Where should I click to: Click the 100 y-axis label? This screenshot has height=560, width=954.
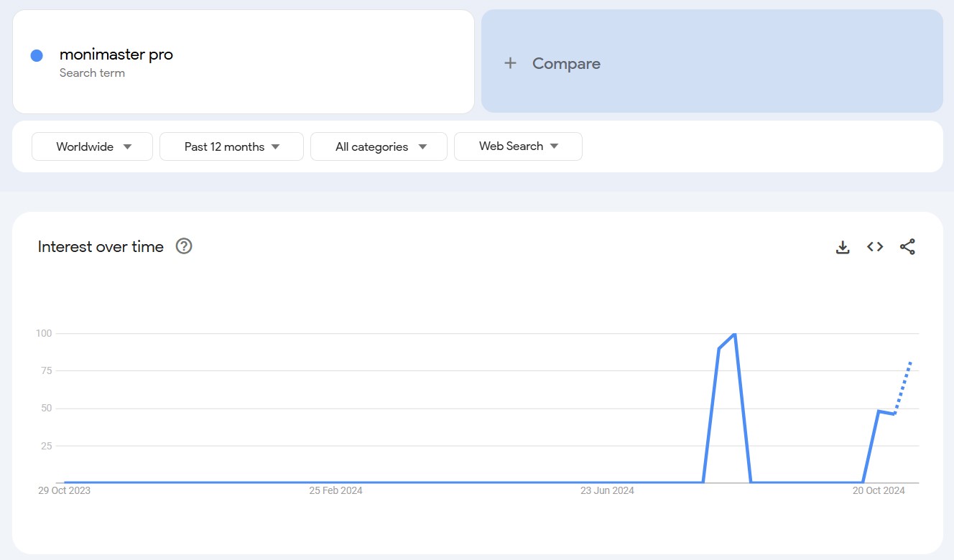pyautogui.click(x=44, y=333)
